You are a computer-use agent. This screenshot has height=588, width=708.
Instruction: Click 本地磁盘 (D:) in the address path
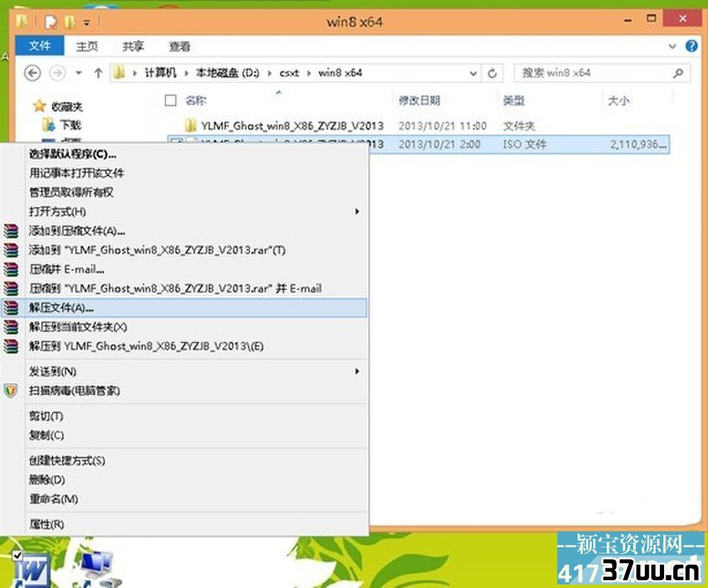227,73
